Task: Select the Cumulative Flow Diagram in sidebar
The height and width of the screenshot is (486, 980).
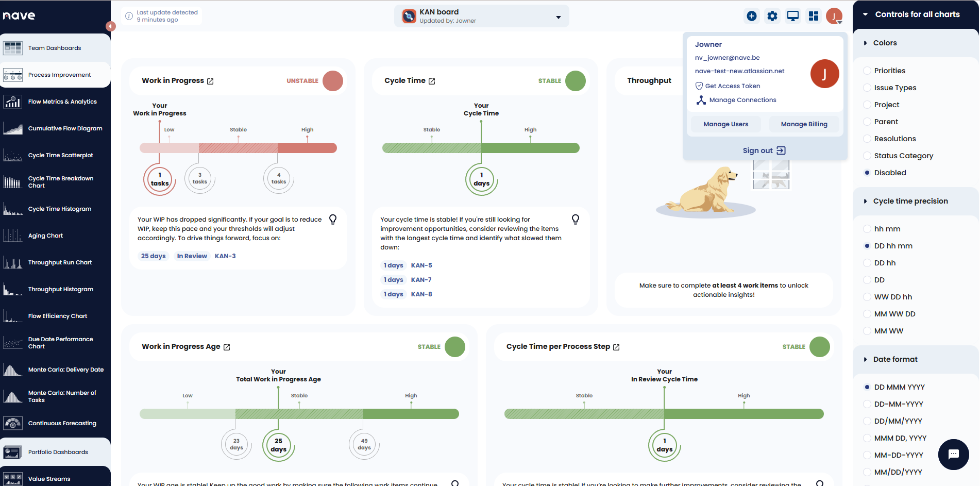Action: [x=65, y=128]
